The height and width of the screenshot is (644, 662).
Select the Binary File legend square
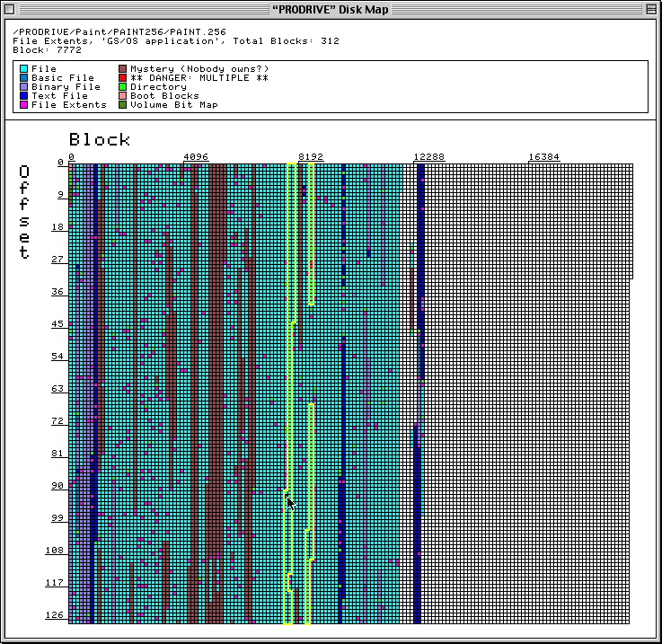23,87
